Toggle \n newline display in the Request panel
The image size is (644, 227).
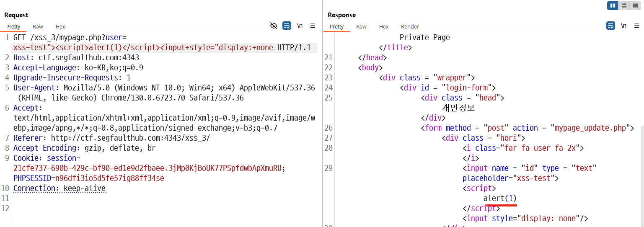tap(300, 26)
